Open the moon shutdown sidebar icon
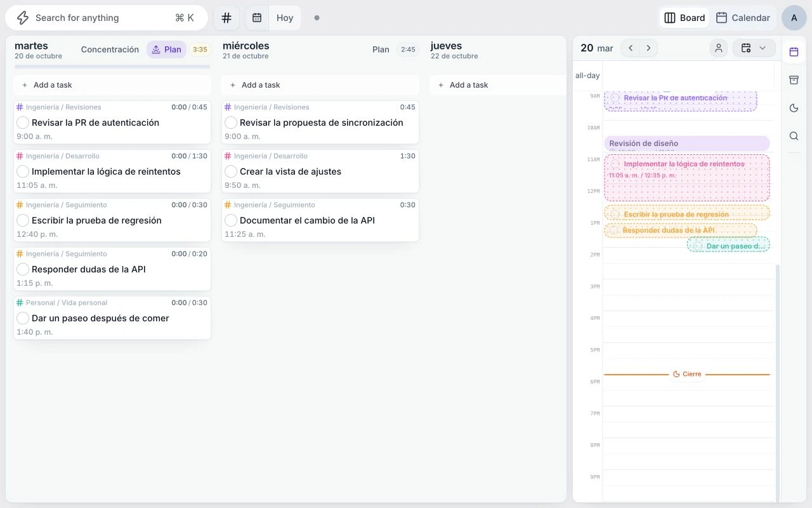This screenshot has width=812, height=508. [x=794, y=108]
